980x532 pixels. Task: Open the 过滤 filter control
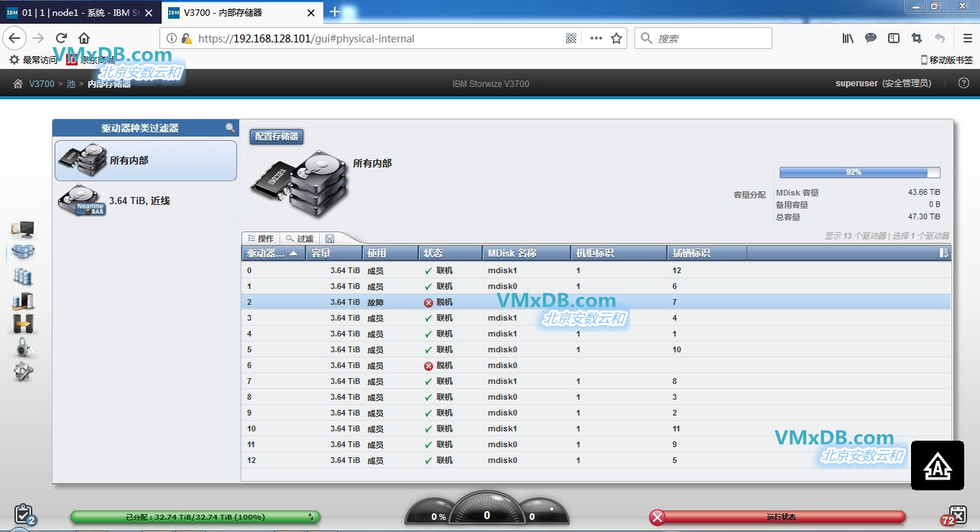300,239
